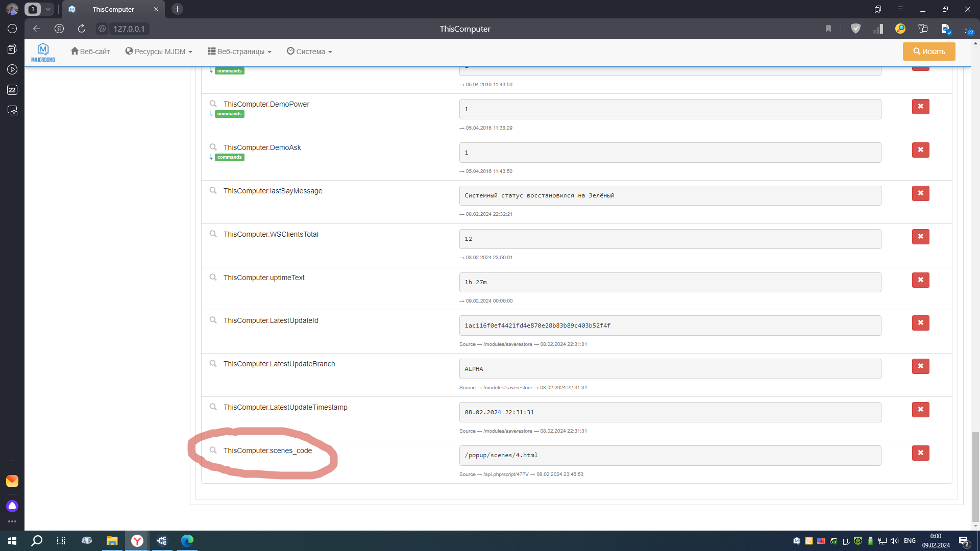Screen dimensions: 980x551
Task: Expand the Система dropdown menu
Action: point(309,52)
